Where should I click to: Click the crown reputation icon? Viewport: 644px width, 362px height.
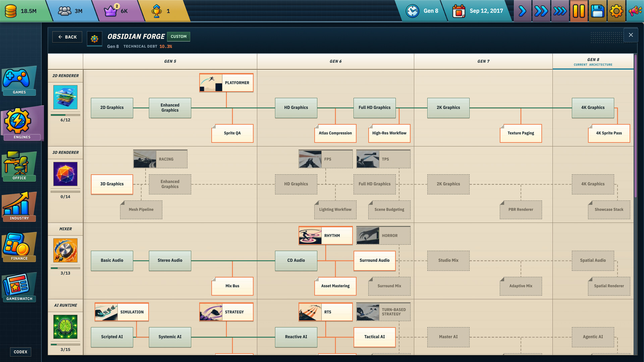111,11
